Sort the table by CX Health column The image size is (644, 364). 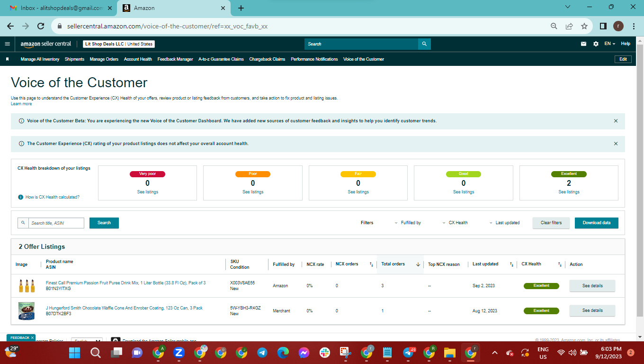560,264
